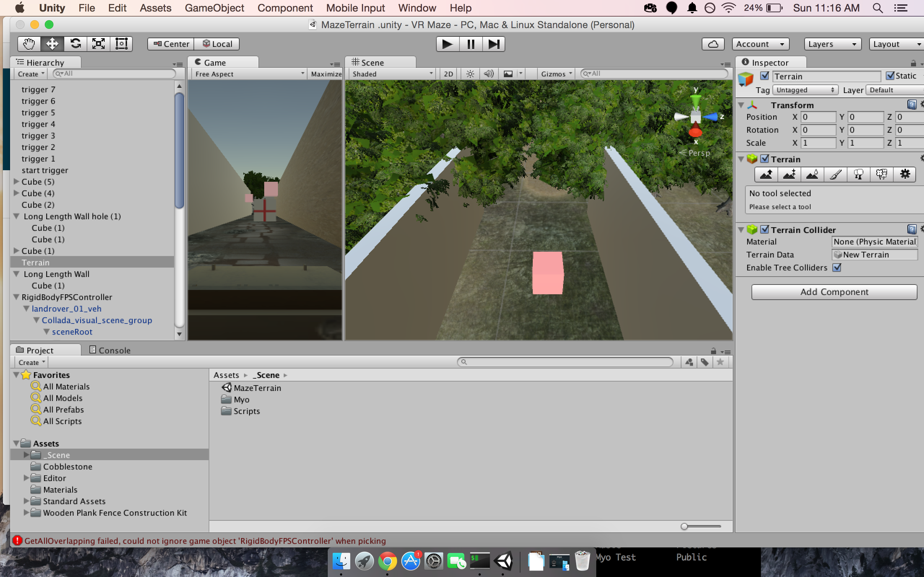Select the Scale tool
924x577 pixels.
point(99,44)
